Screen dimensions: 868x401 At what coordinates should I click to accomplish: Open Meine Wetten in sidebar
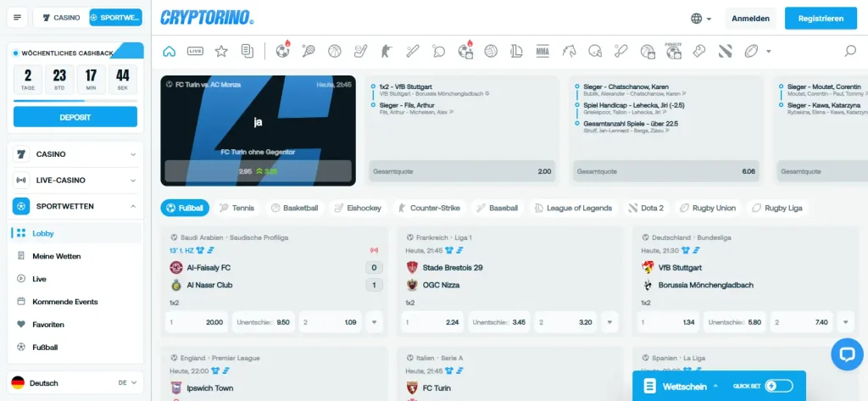coord(76,256)
